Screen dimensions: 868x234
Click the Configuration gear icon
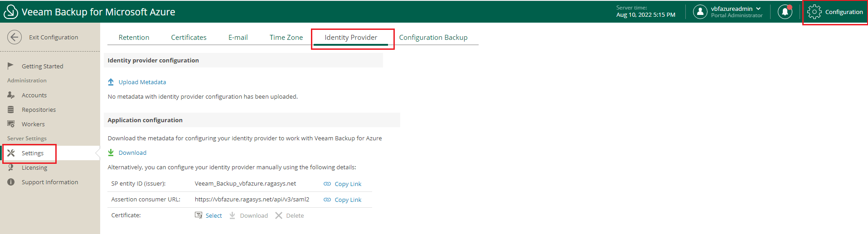(814, 12)
